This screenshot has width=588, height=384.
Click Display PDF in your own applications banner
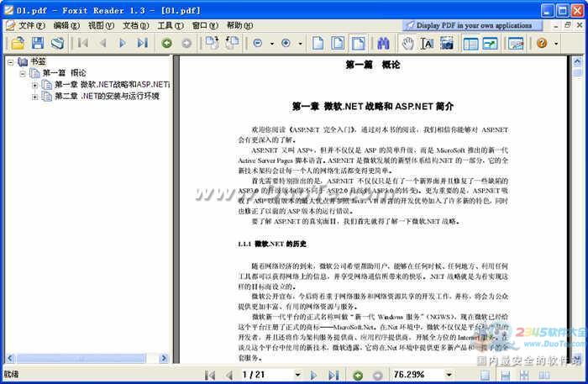(x=472, y=25)
